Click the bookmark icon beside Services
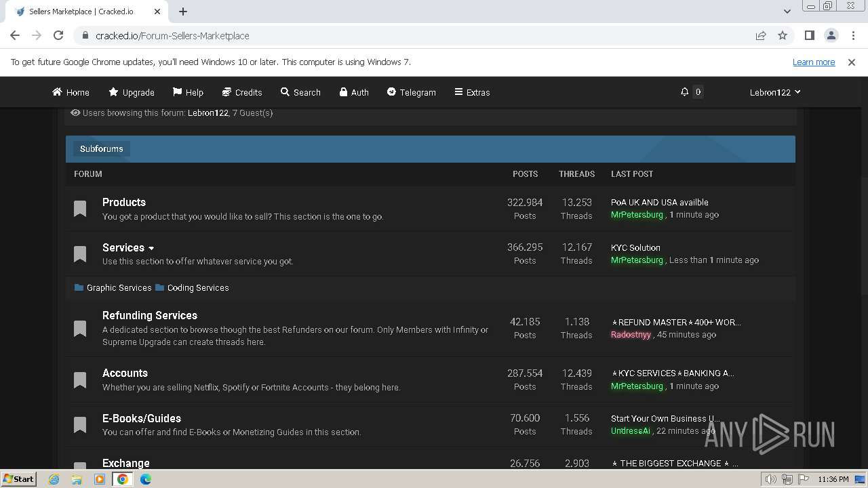The image size is (868, 488). [x=80, y=254]
